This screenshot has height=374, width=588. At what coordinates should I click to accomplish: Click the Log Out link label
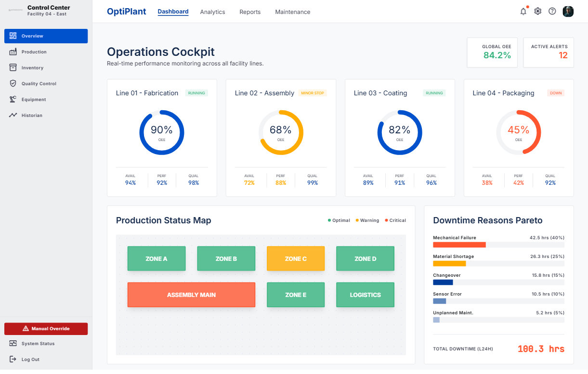30,360
